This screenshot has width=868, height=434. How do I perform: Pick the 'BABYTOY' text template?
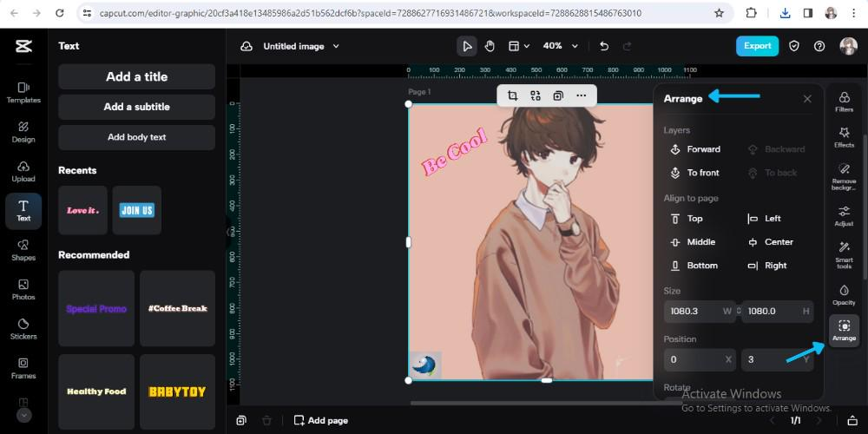177,392
